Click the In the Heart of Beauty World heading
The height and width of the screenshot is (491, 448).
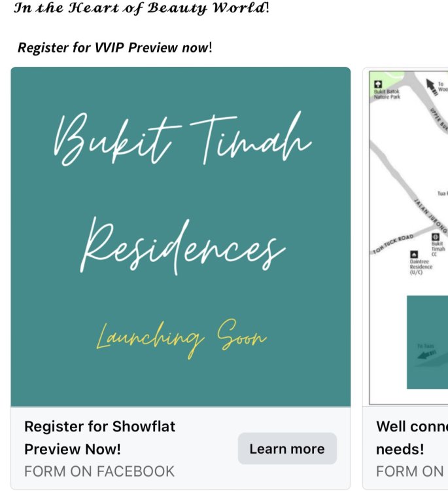[x=141, y=8]
